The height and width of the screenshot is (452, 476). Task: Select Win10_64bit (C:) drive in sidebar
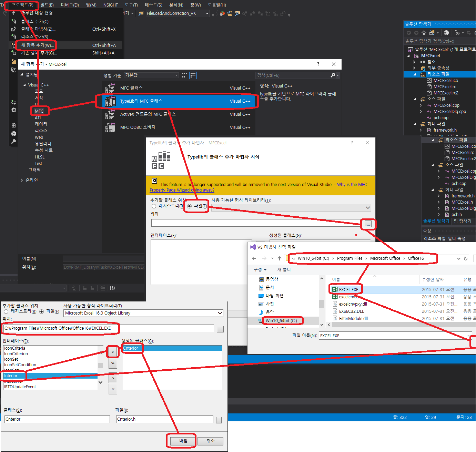click(281, 321)
